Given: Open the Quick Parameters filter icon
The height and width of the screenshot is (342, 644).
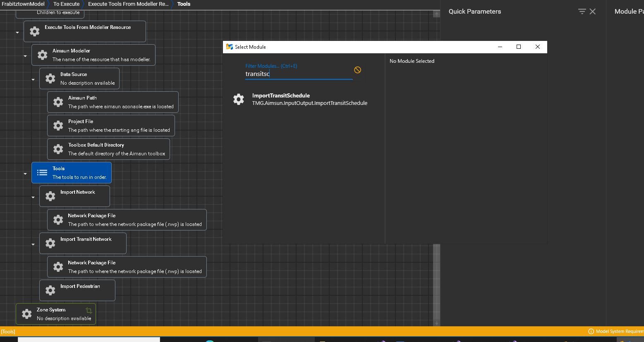Looking at the screenshot, I should 582,11.
